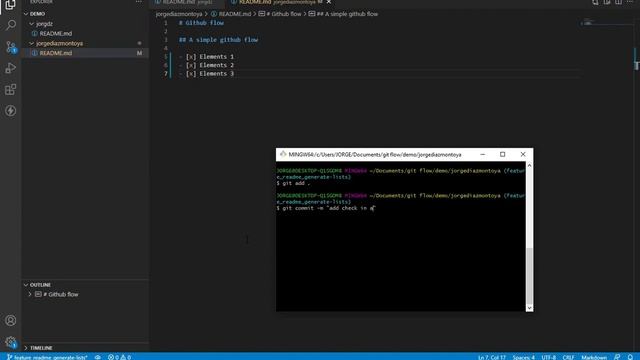The height and width of the screenshot is (360, 640).
Task: Click the feedback icon in status bar
Action: [x=617, y=357]
